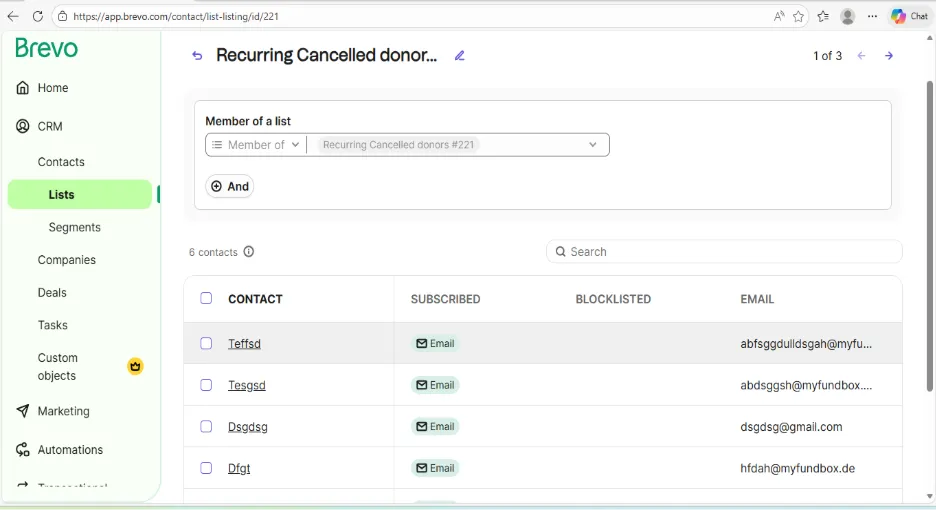Select all contacts header checkbox

coord(206,298)
